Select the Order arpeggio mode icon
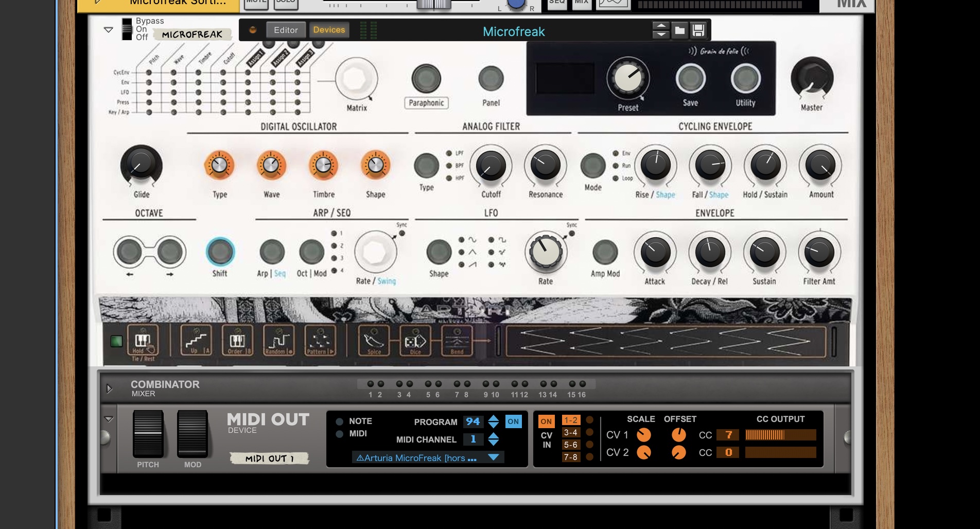 tap(237, 340)
